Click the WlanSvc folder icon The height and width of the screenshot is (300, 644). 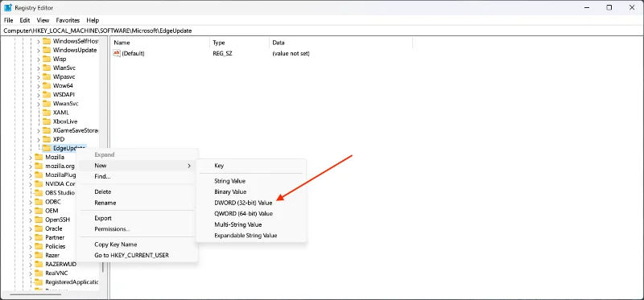[47, 68]
